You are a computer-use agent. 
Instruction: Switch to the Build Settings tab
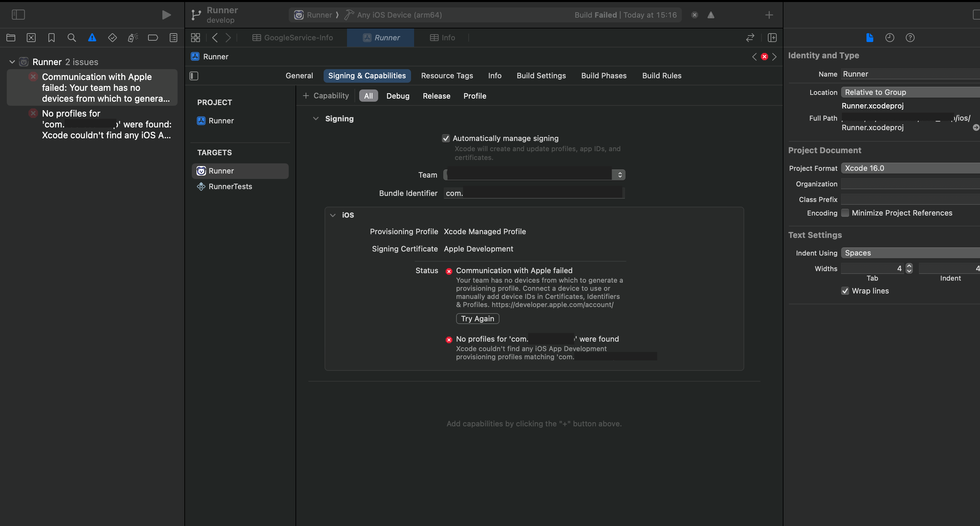point(541,75)
